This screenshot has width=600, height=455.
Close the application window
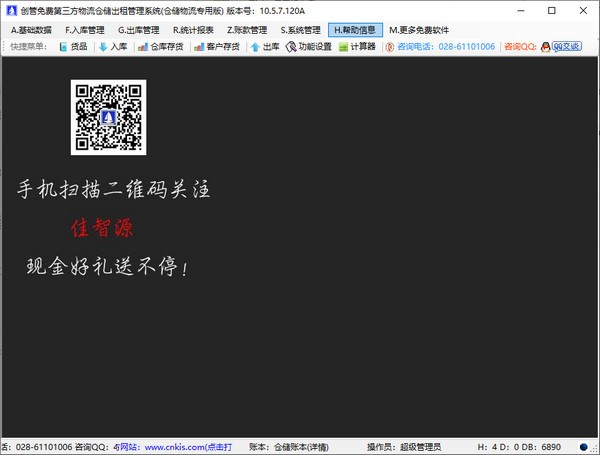point(583,11)
